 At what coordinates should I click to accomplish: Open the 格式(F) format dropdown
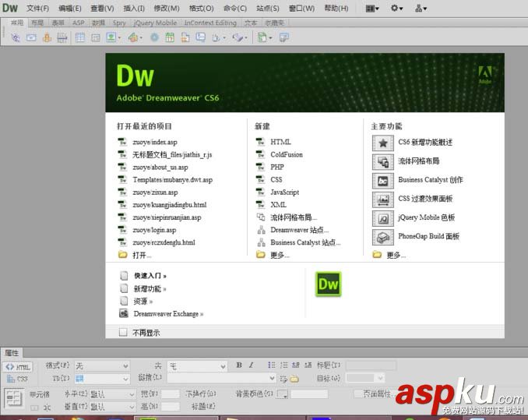tap(102, 365)
